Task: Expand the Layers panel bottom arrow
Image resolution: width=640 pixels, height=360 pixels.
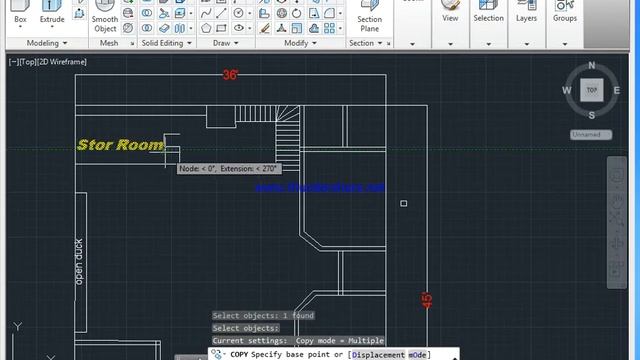Action: 527,44
